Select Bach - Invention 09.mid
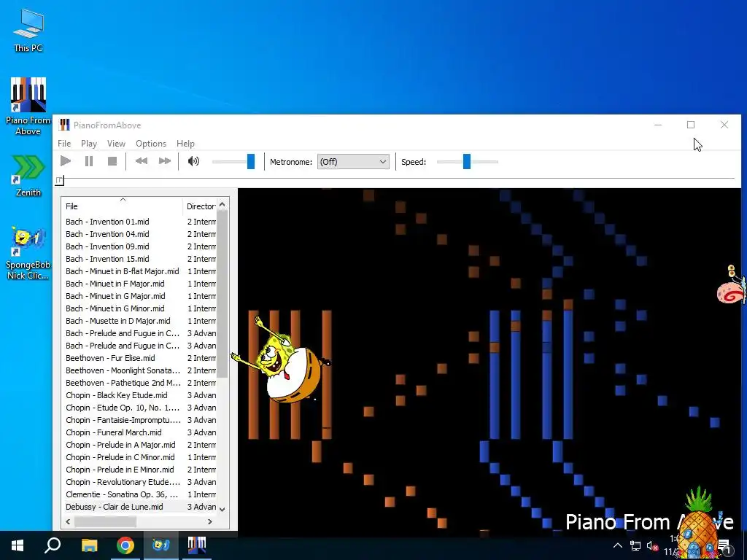 tap(107, 246)
